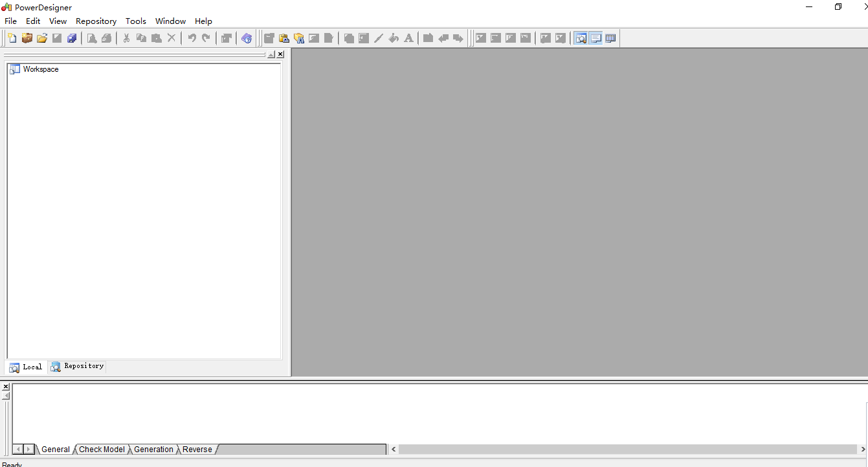Click the Cut scissors icon
This screenshot has height=467, width=868.
click(126, 38)
